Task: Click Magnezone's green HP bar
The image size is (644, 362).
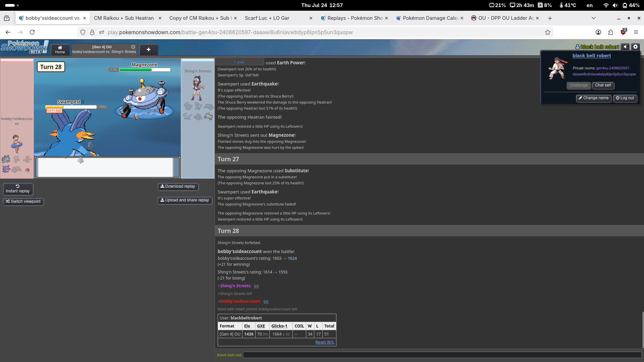Action: 145,70
